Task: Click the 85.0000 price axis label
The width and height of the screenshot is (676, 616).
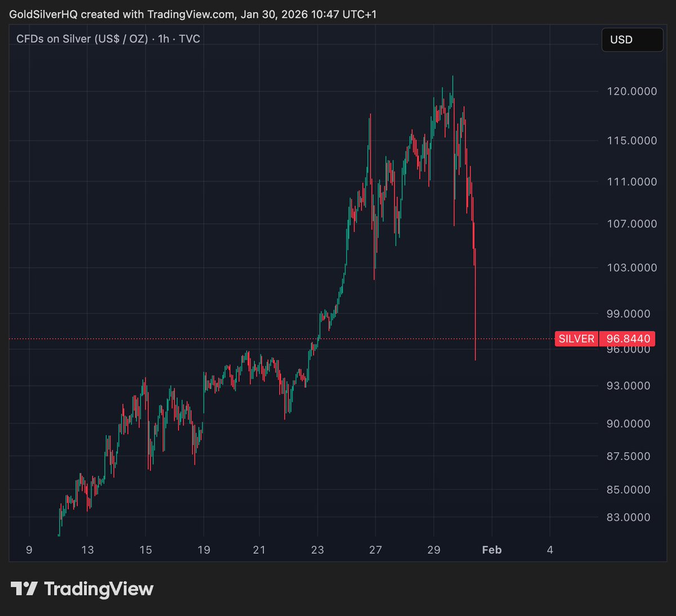Action: coord(628,490)
